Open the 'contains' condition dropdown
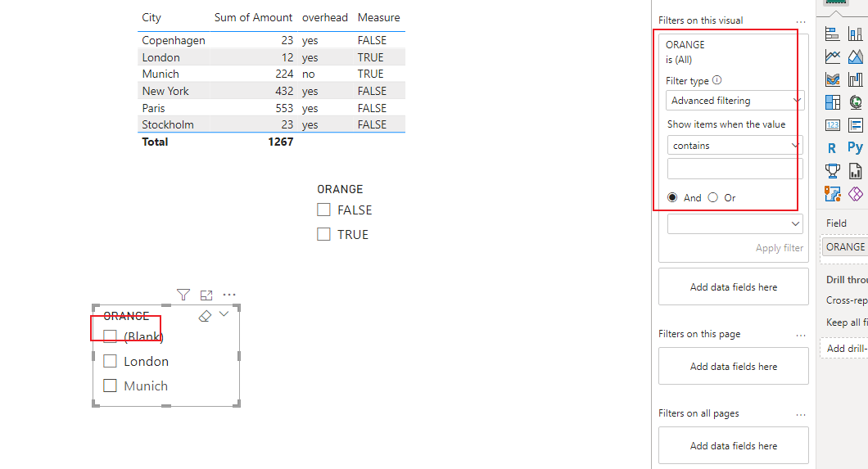Viewport: 868px width, 469px height. point(735,146)
